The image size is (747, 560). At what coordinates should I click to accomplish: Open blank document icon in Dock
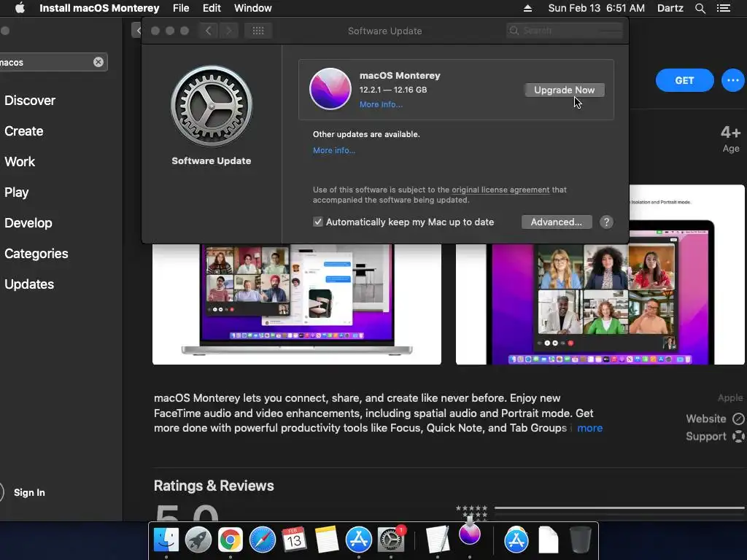pos(549,540)
